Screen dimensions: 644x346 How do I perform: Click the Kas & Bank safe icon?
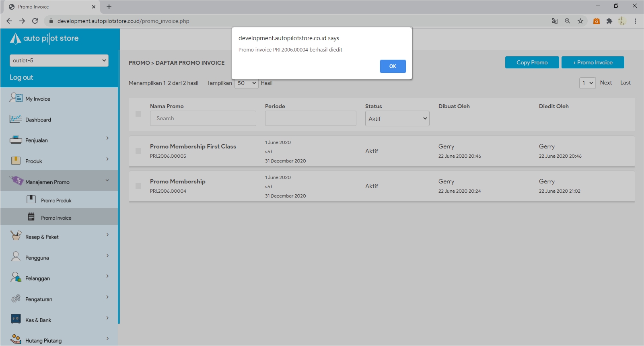pos(16,319)
